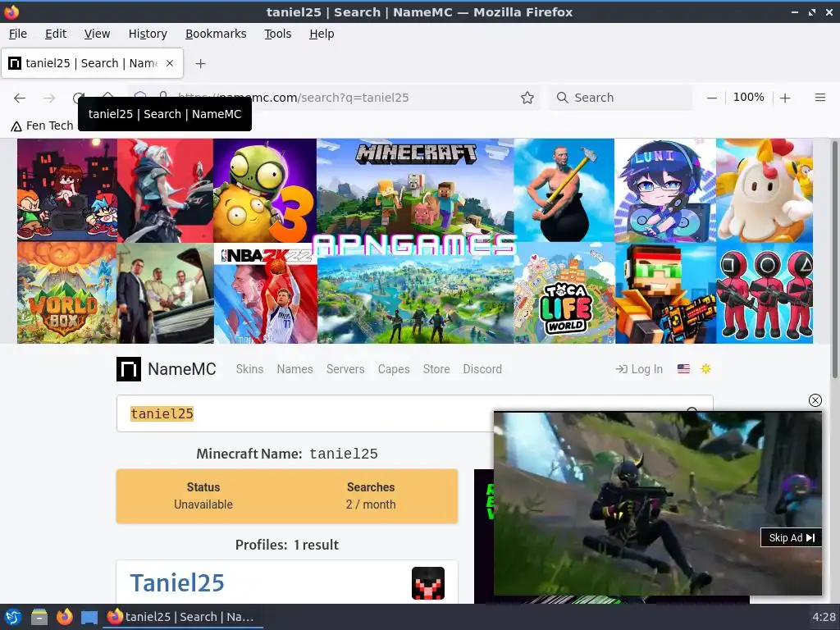This screenshot has width=840, height=630.
Task: Open the Bookmarks menu
Action: (216, 34)
